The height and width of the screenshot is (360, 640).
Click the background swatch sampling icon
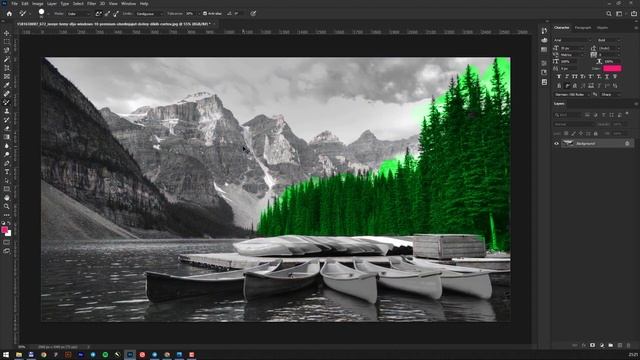click(x=116, y=13)
